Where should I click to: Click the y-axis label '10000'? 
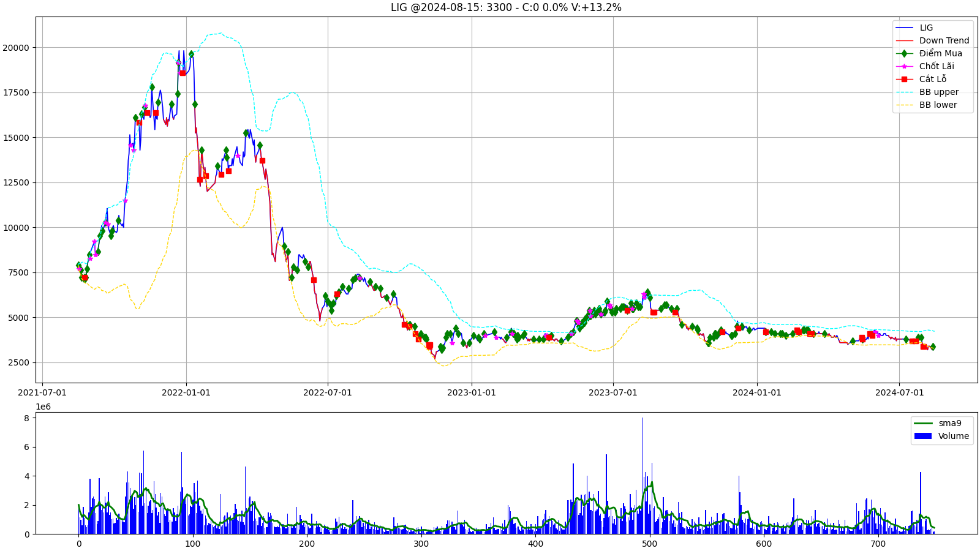(x=16, y=228)
